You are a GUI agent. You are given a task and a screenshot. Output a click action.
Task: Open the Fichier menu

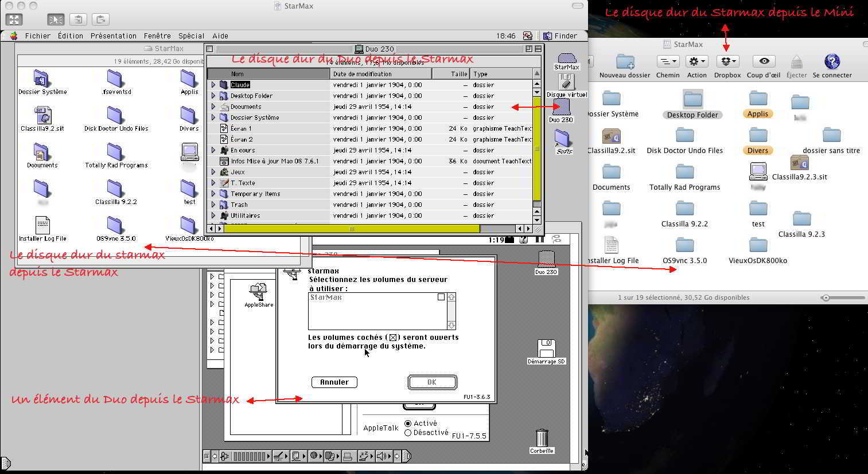click(x=38, y=36)
